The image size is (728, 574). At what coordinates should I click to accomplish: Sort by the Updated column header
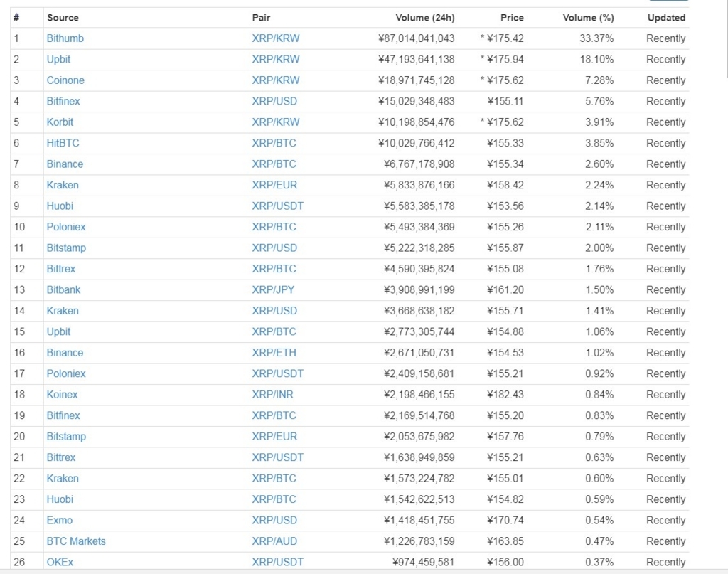(x=666, y=18)
